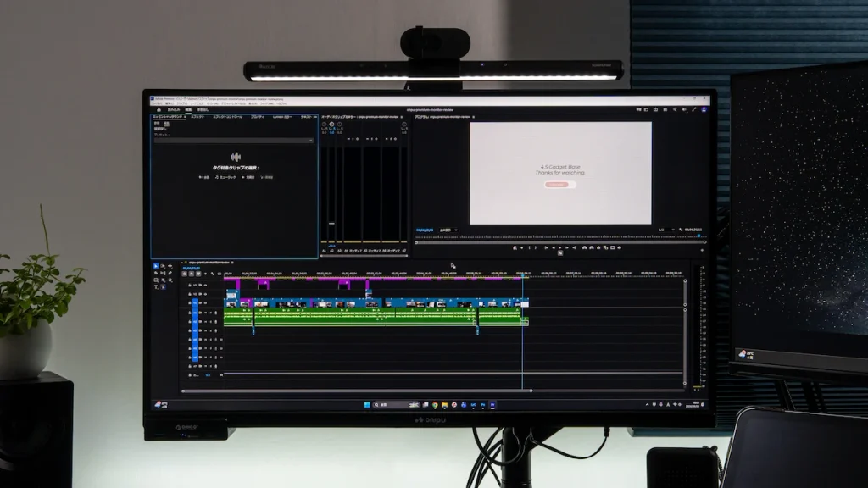
Task: Select the Pen tool in the toolbox
Action: click(x=170, y=273)
